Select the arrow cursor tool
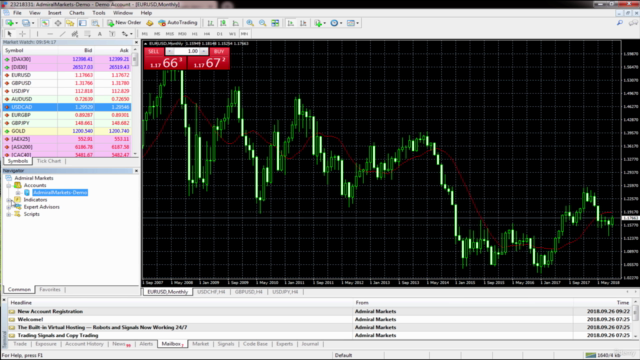640x360 pixels. [x=9, y=34]
